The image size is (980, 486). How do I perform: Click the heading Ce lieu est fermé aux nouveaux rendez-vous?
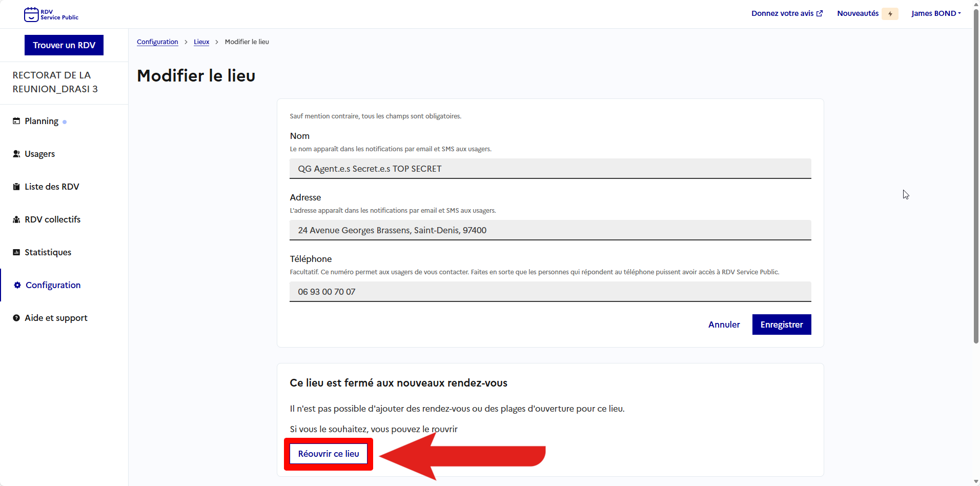coord(398,383)
